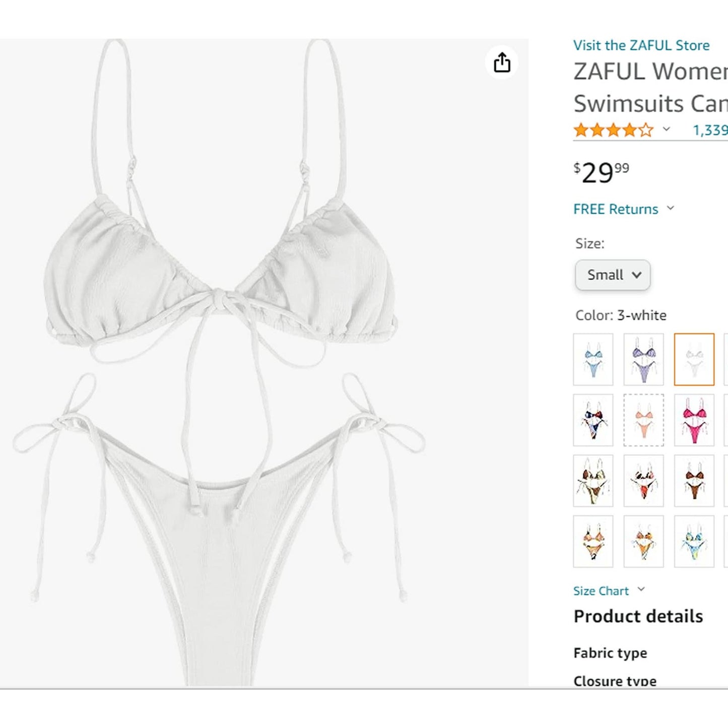
Task: Choose the purple bikini color swatch
Action: pos(643,359)
